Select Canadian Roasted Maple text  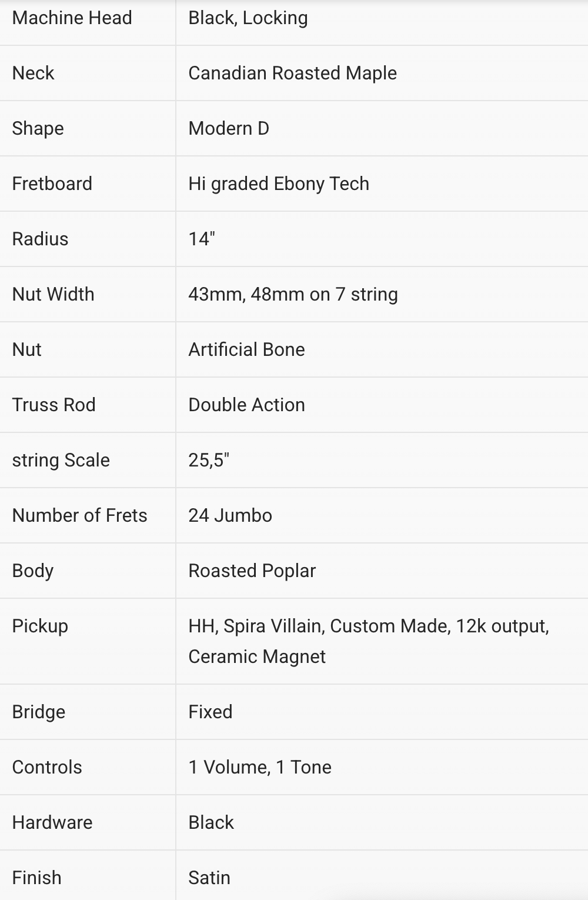point(292,73)
